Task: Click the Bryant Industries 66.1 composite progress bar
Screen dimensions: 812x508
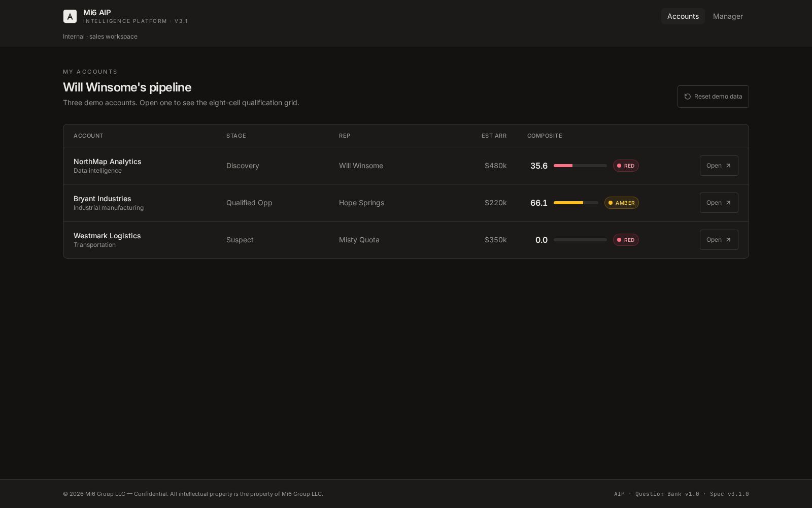Action: coord(576,203)
